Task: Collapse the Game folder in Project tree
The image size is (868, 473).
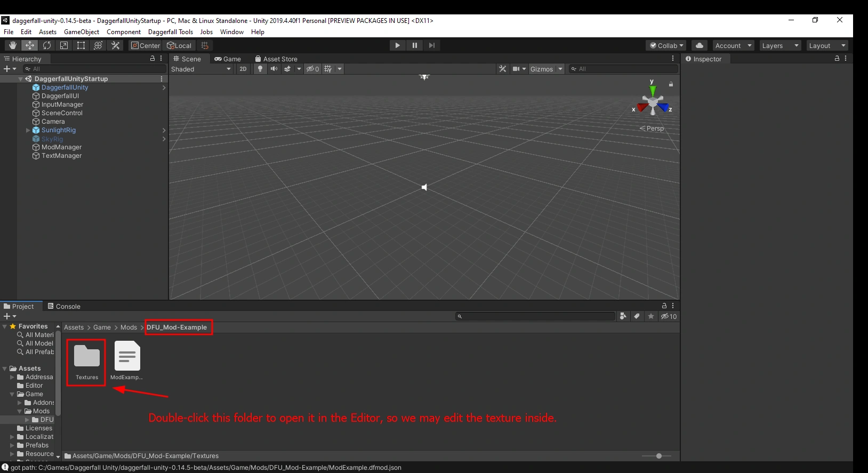Action: [x=12, y=394]
